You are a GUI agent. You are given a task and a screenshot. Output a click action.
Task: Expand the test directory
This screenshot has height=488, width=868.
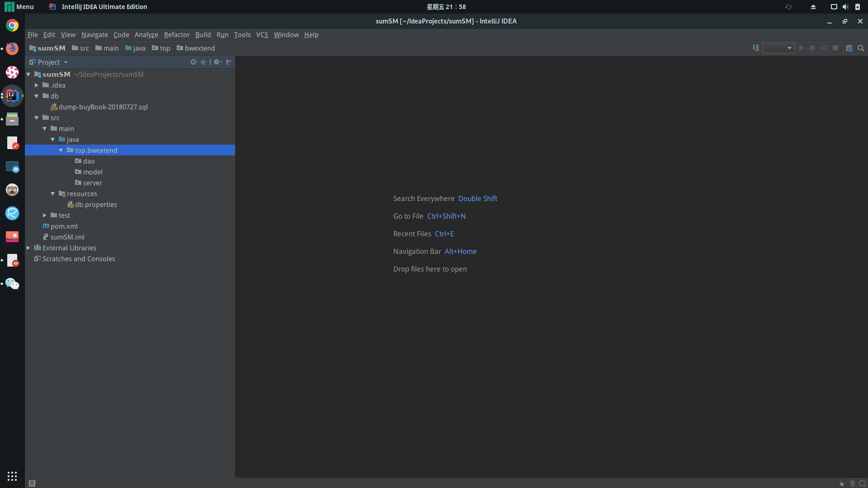click(x=45, y=215)
